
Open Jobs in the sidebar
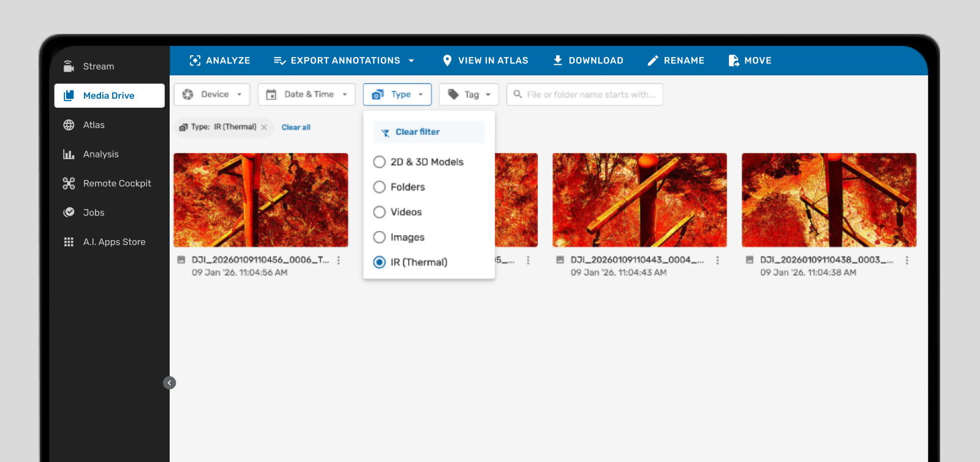(x=109, y=213)
